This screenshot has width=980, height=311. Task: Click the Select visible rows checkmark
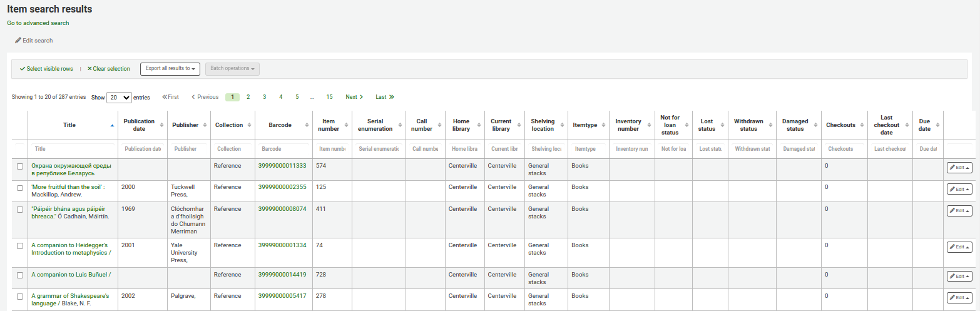click(x=23, y=69)
